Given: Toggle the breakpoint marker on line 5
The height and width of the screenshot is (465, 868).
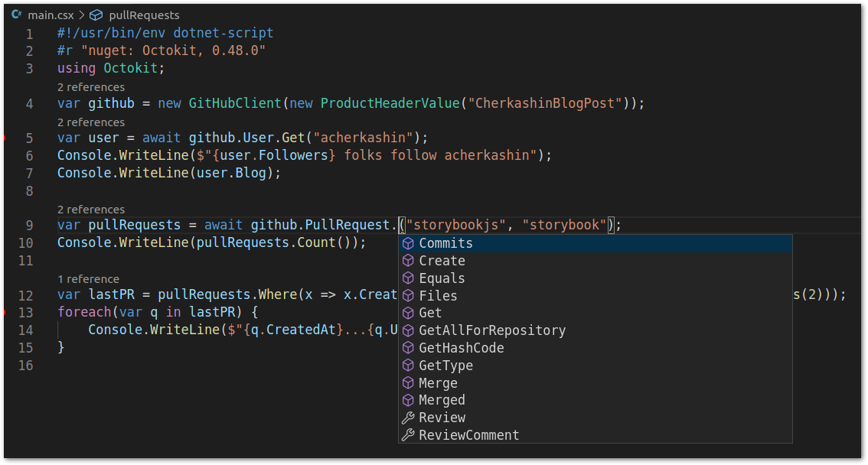Looking at the screenshot, I should [x=5, y=138].
